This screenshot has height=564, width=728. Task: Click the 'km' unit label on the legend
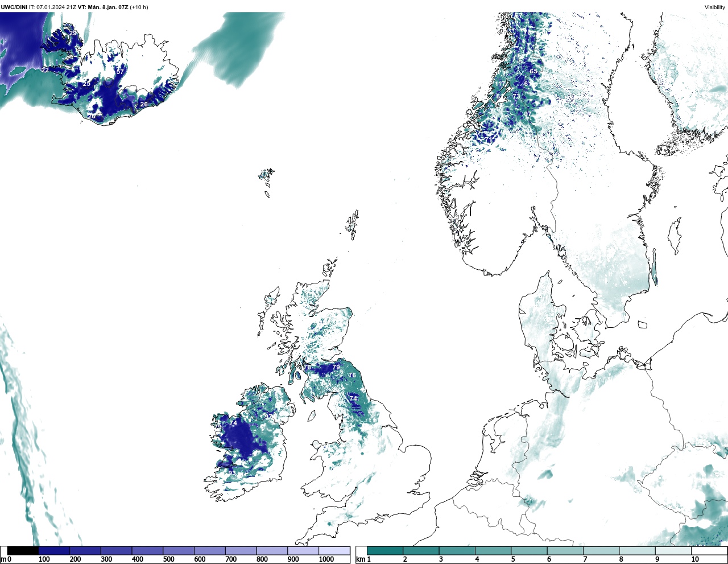(360, 559)
